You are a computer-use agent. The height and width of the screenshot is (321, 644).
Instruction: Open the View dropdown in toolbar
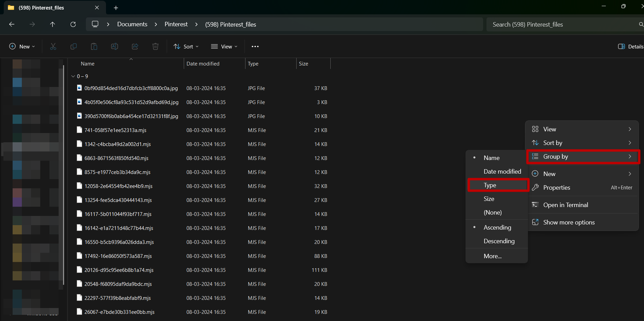pyautogui.click(x=224, y=46)
